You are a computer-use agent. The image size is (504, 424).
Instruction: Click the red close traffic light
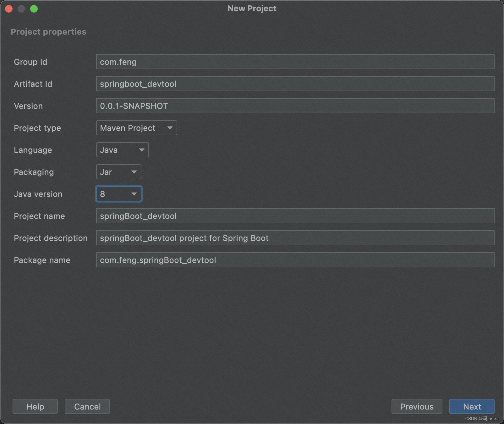pos(9,8)
